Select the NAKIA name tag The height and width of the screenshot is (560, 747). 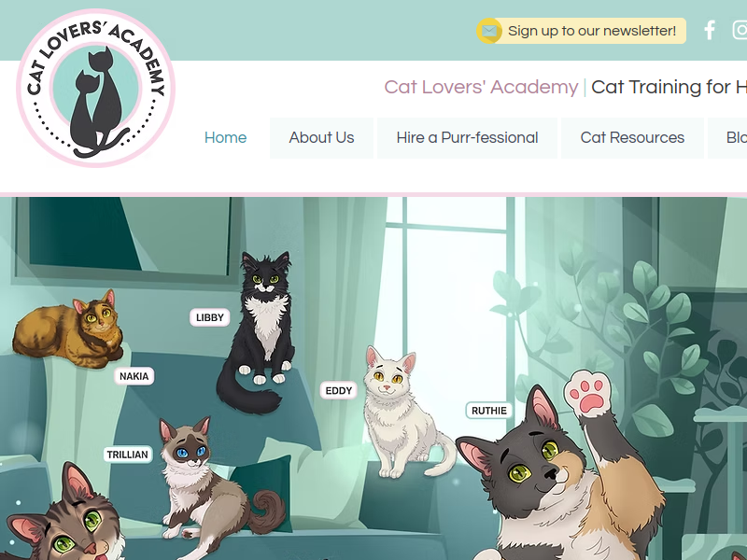tap(134, 376)
